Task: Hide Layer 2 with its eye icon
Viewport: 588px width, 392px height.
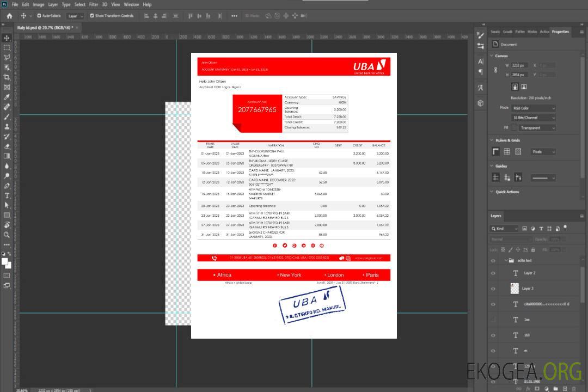Action: tap(493, 273)
